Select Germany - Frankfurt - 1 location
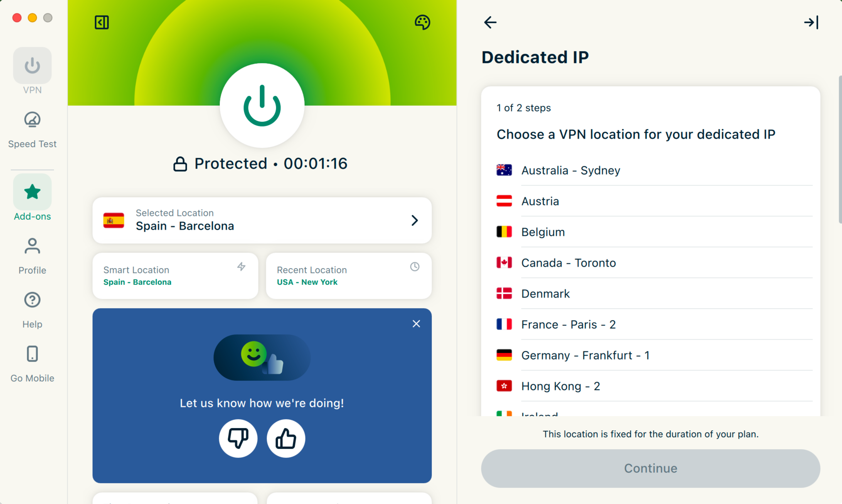Screen dimensions: 842x504 pos(585,355)
